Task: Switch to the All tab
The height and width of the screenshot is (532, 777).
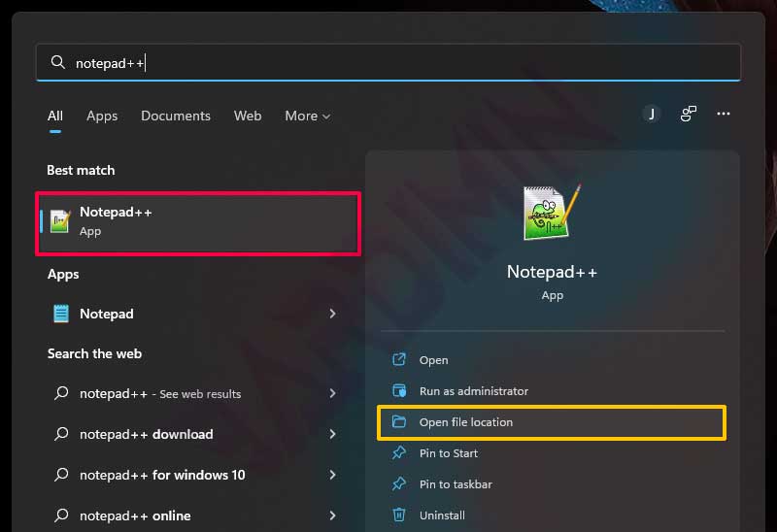Action: (55, 116)
